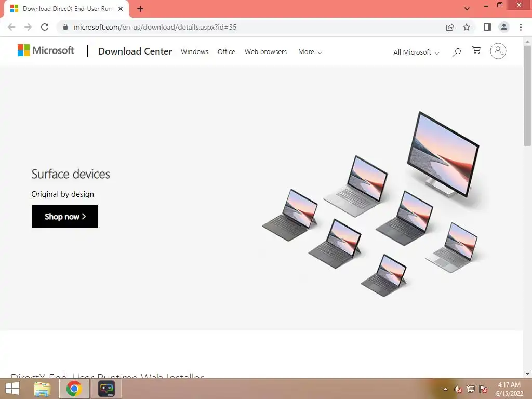Open File Explorer from taskbar

pos(42,389)
